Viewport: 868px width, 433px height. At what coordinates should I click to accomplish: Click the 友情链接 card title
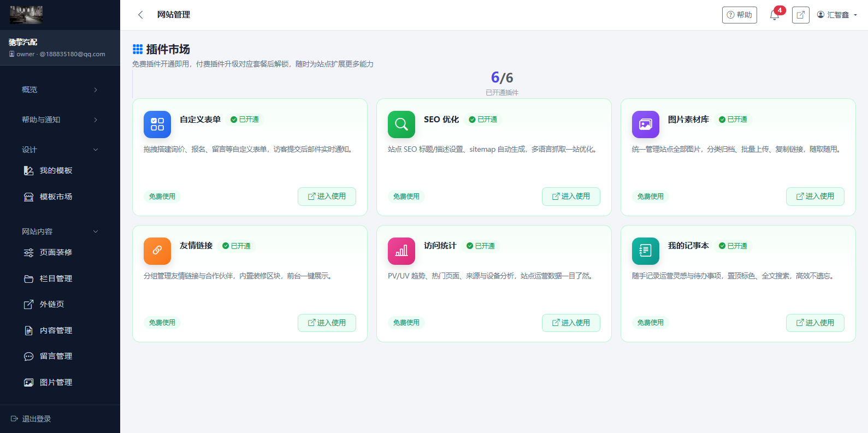[x=196, y=246]
